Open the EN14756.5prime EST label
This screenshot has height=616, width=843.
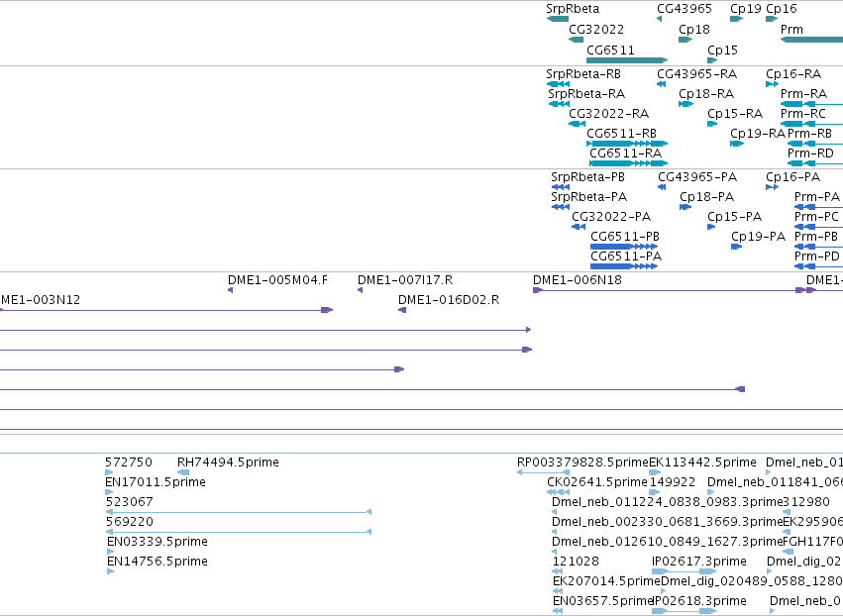[x=157, y=562]
